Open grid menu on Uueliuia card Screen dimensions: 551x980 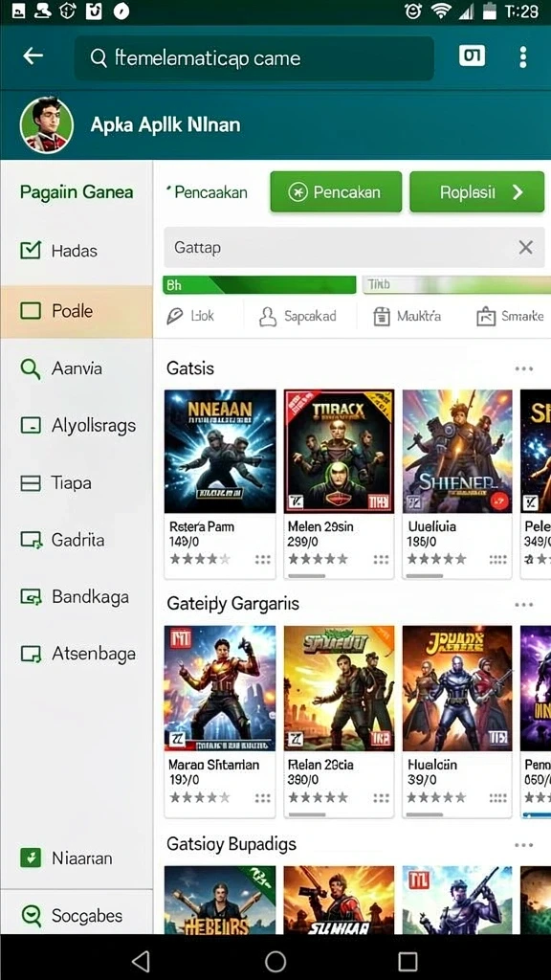pos(497,559)
